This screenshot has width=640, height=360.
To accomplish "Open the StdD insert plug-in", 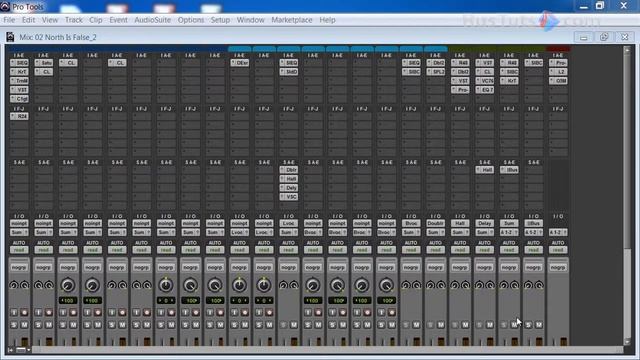I will click(289, 72).
